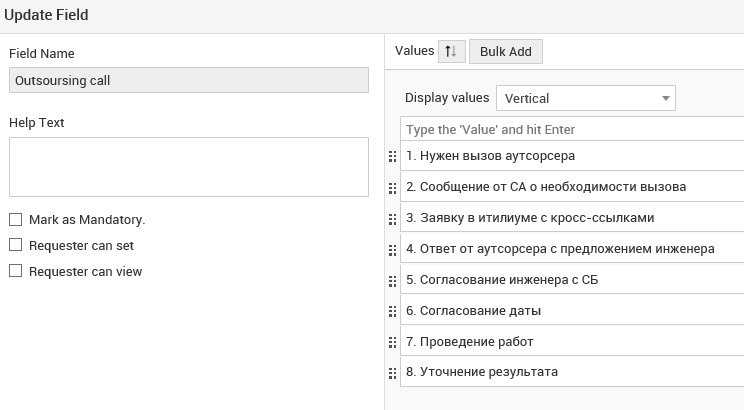Open the Display values dropdown
Viewport: 744px width, 410px height.
(x=586, y=98)
